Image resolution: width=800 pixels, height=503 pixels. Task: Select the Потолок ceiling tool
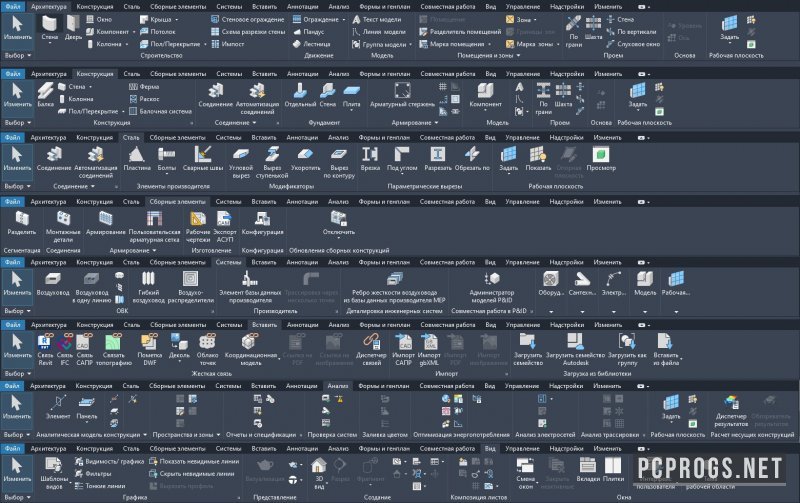coord(158,32)
